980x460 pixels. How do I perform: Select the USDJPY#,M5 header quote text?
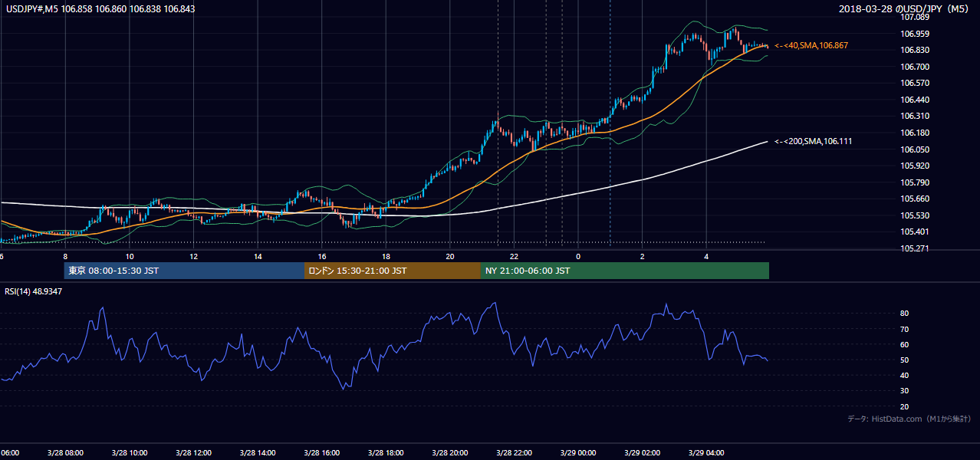[100, 9]
